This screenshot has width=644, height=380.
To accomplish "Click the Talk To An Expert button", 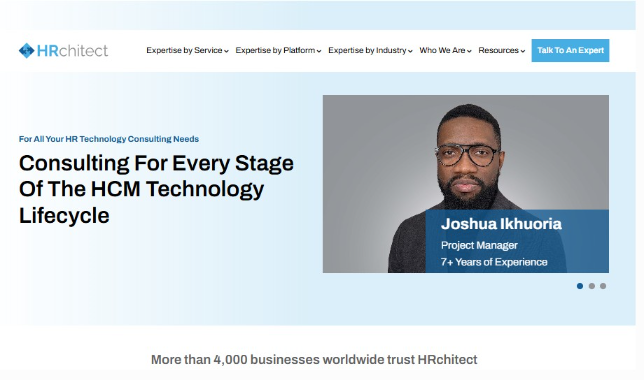I will tap(570, 50).
